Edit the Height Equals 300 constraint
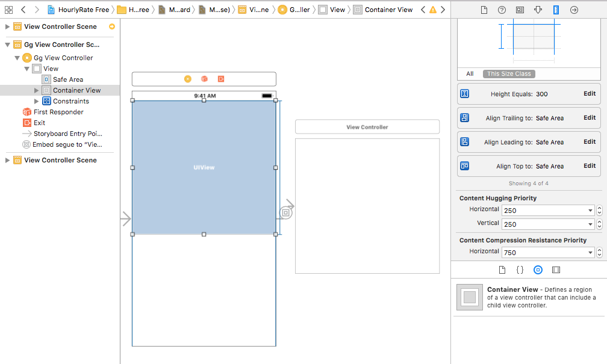 (590, 94)
